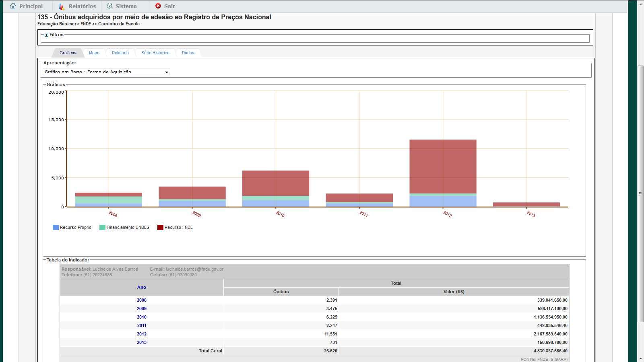Click the 2008 Ônibus value 2.391
The height and width of the screenshot is (362, 644).
(332, 300)
